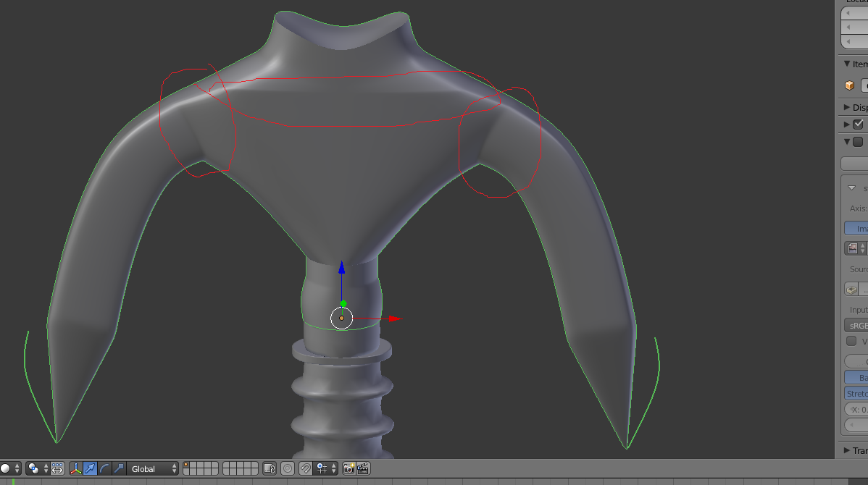Click the red X-axis arrow of manipulator
The height and width of the screenshot is (485, 868).
pos(395,319)
